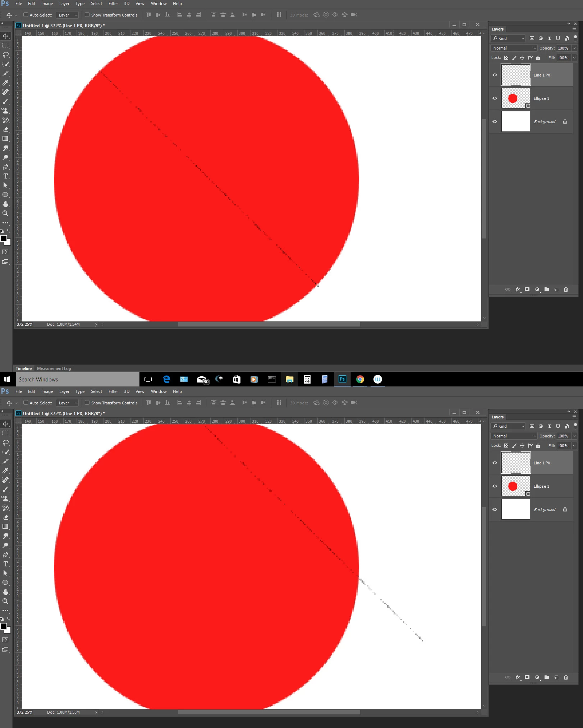Set foreground color swatch in upper window

[x=4, y=238]
